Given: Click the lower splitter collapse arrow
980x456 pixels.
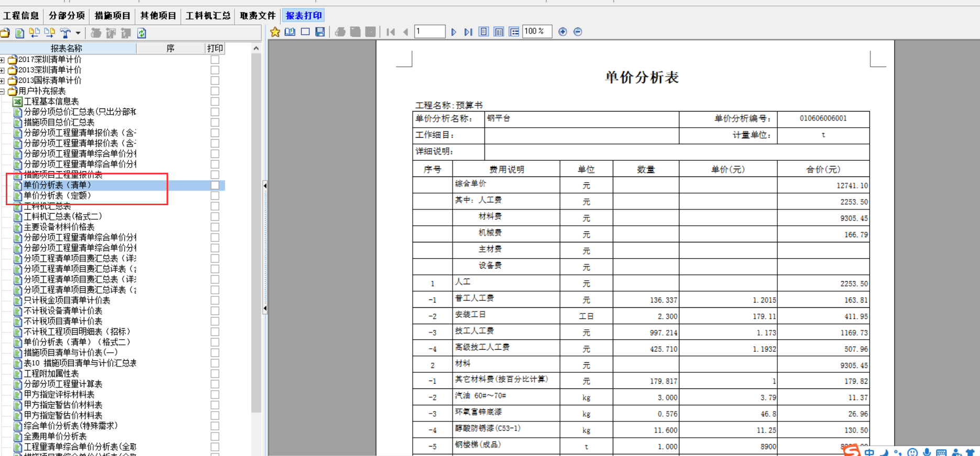Looking at the screenshot, I should tap(265, 309).
